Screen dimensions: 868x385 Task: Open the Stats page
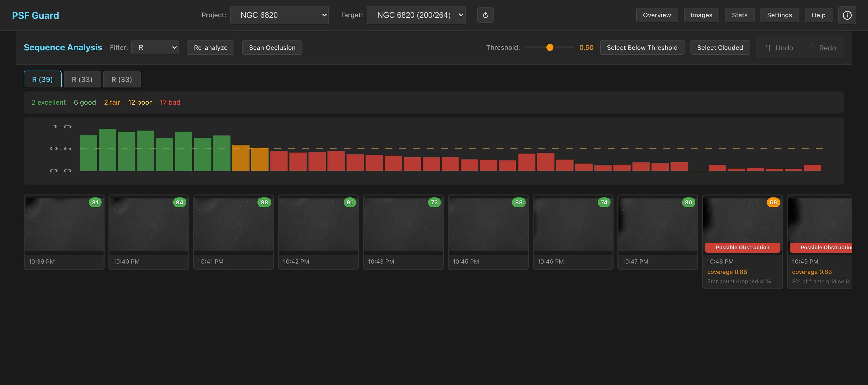pos(739,15)
